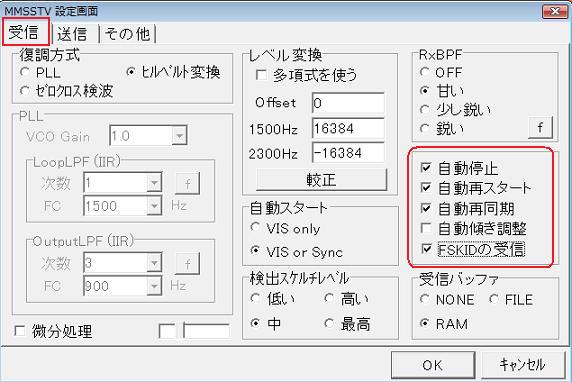Click the 1500Hz level input field
This screenshot has width=572, height=382.
(348, 128)
